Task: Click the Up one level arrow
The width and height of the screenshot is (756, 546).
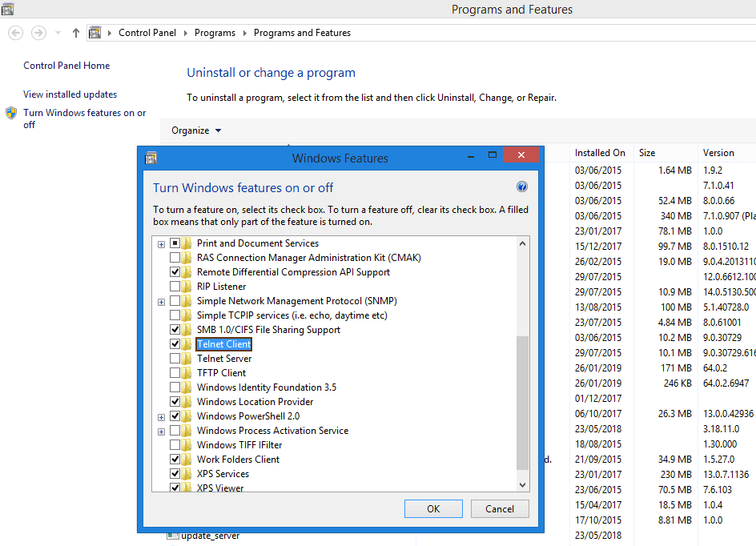Action: pyautogui.click(x=76, y=33)
